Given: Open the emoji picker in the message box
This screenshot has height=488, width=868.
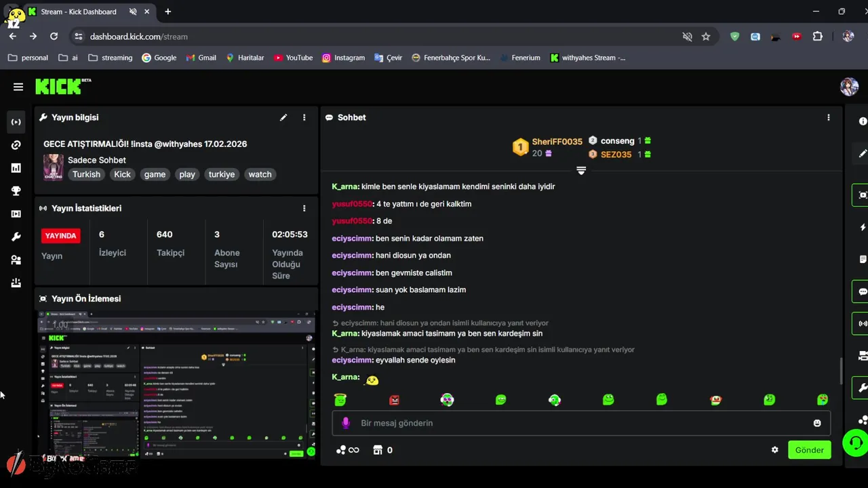Looking at the screenshot, I should 817,423.
